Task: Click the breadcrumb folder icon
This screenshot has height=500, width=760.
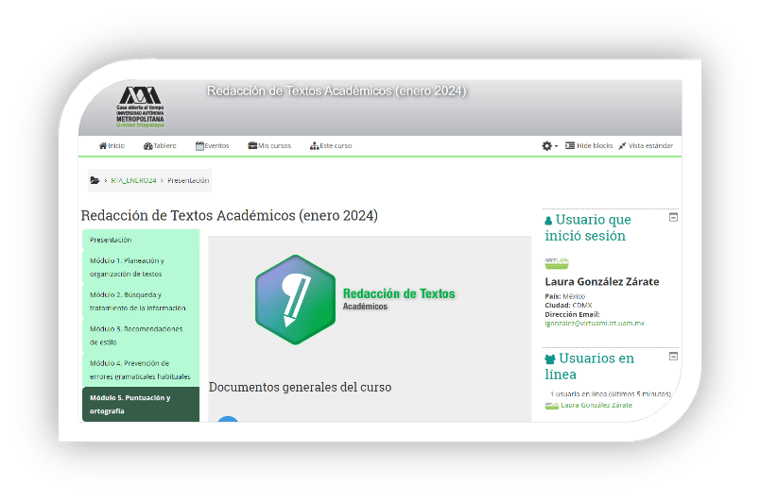Action: [x=95, y=181]
